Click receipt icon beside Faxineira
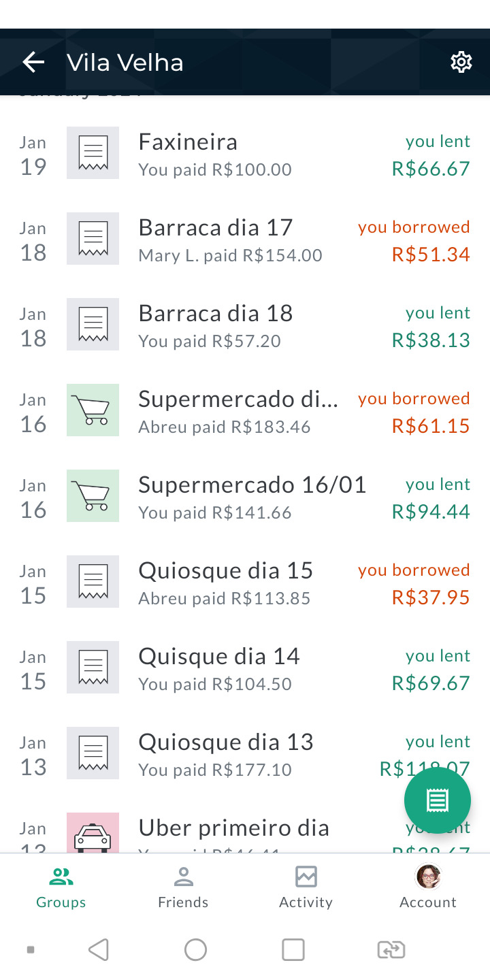This screenshot has width=490, height=980. 93,152
